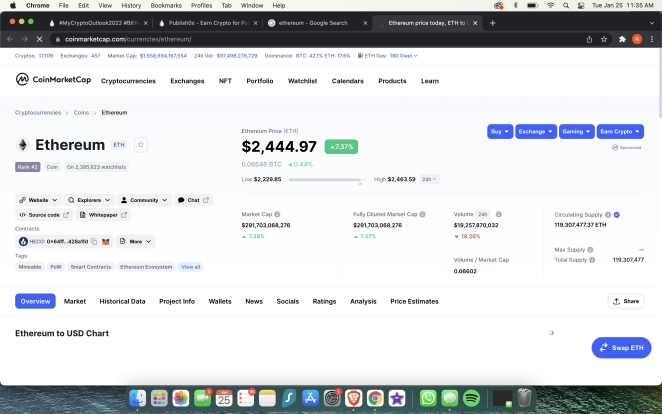This screenshot has width=662, height=414.
Task: Open WhatsApp from the dock
Action: (x=428, y=398)
